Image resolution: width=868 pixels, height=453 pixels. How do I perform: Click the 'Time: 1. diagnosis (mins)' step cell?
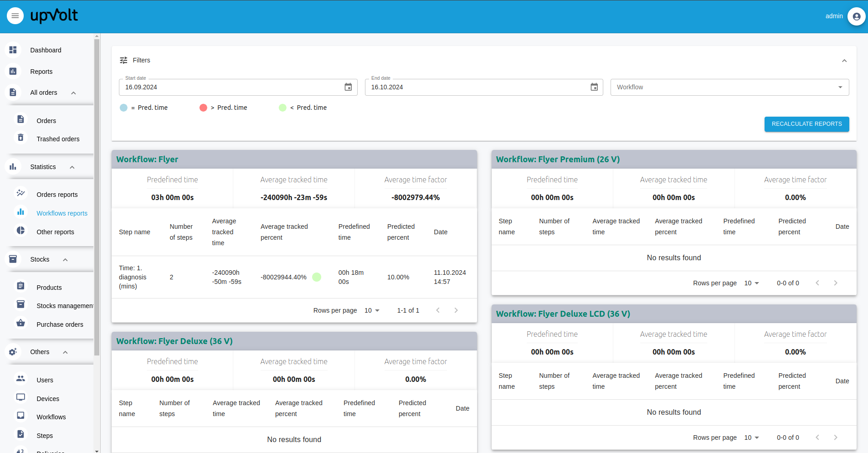coord(133,277)
